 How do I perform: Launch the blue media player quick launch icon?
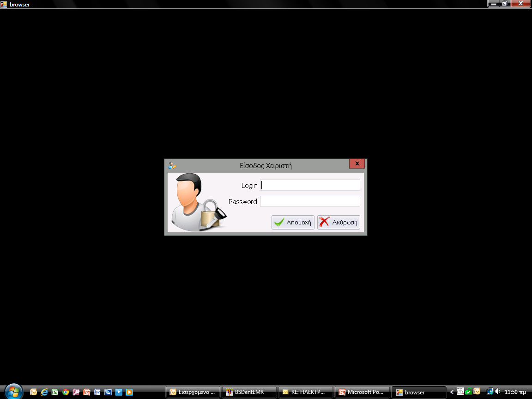click(119, 392)
